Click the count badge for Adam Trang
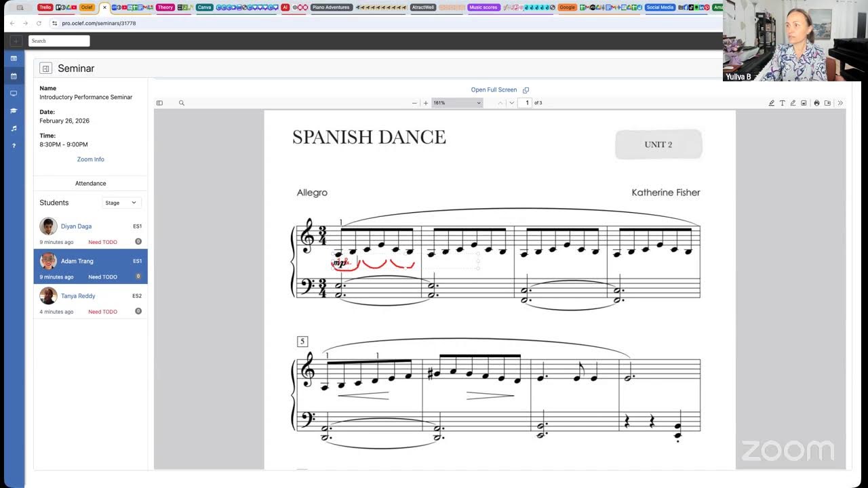The image size is (868, 488). coord(138,277)
